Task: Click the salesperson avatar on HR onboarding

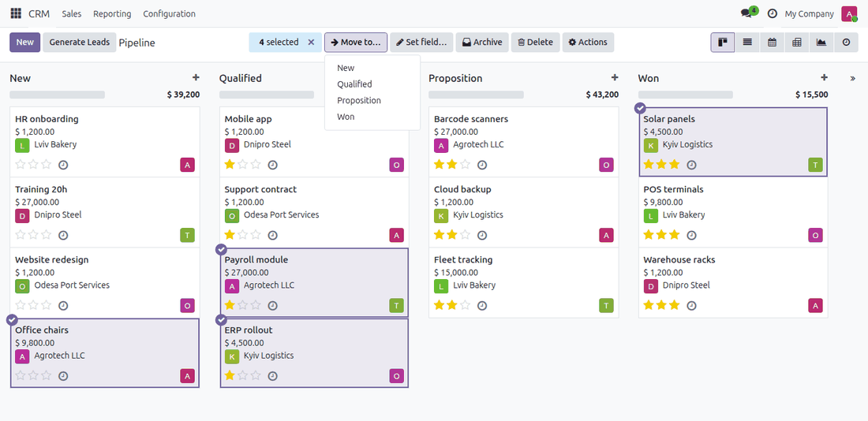Action: [x=187, y=165]
